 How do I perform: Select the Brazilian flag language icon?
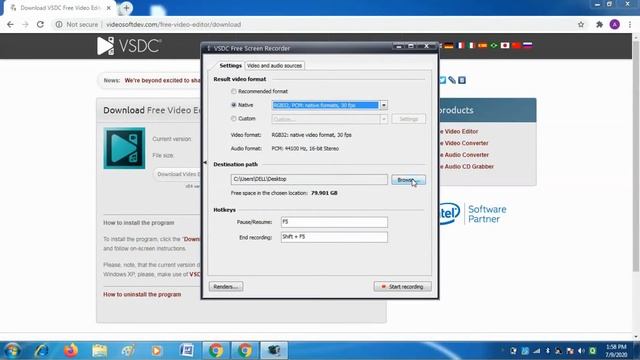tap(494, 45)
